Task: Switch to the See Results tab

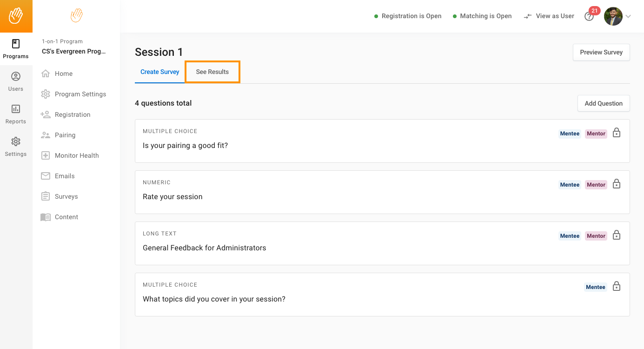Action: tap(212, 72)
